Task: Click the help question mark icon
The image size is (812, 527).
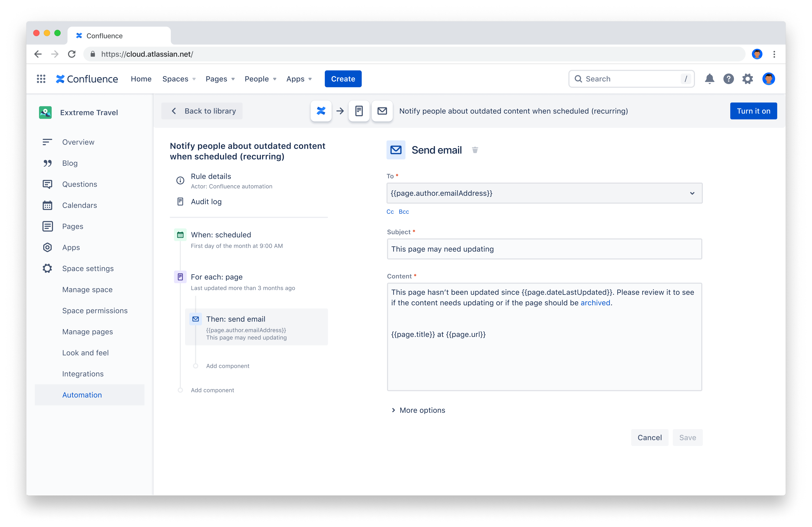Action: [728, 79]
